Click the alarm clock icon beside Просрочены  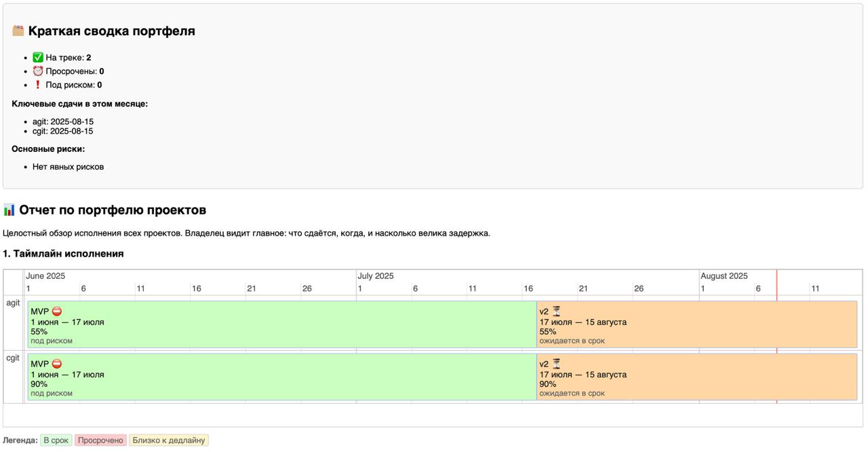38,71
